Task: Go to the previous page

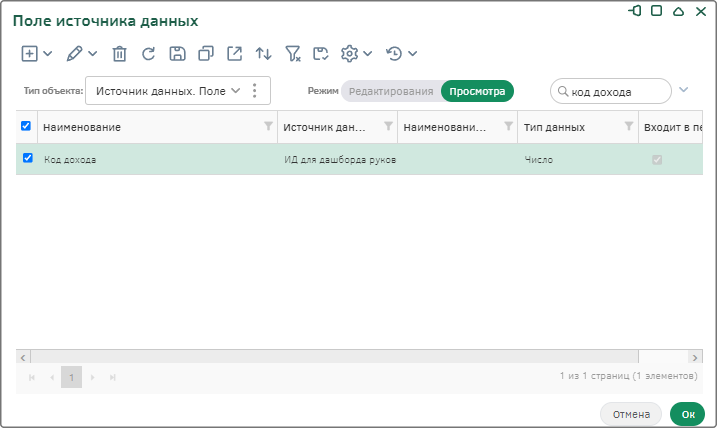Action: click(x=52, y=377)
